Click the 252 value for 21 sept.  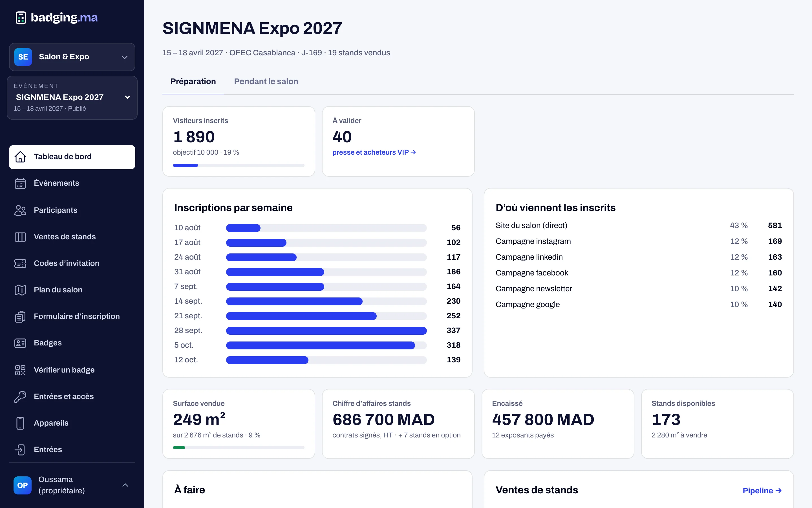tap(453, 316)
